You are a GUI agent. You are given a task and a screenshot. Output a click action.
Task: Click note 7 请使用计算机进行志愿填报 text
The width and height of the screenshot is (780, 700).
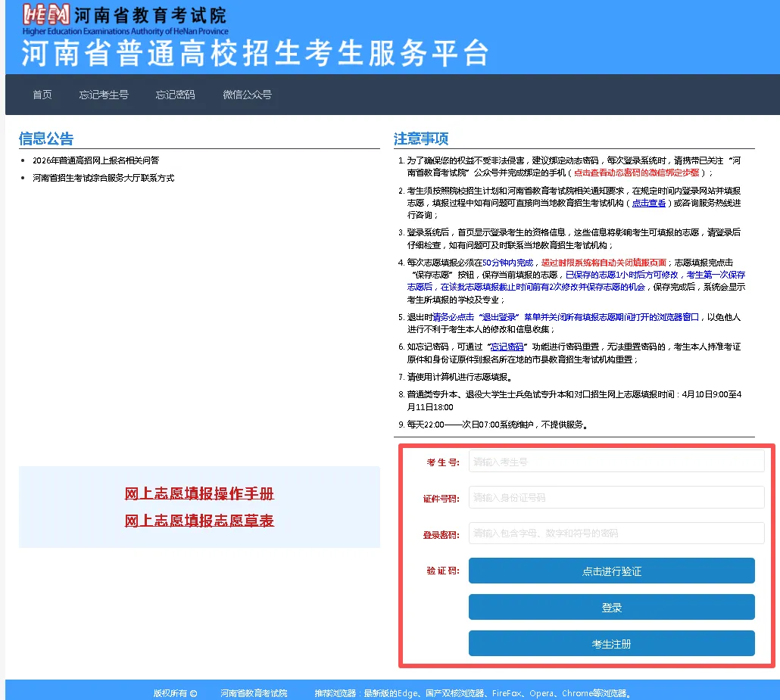(x=459, y=377)
